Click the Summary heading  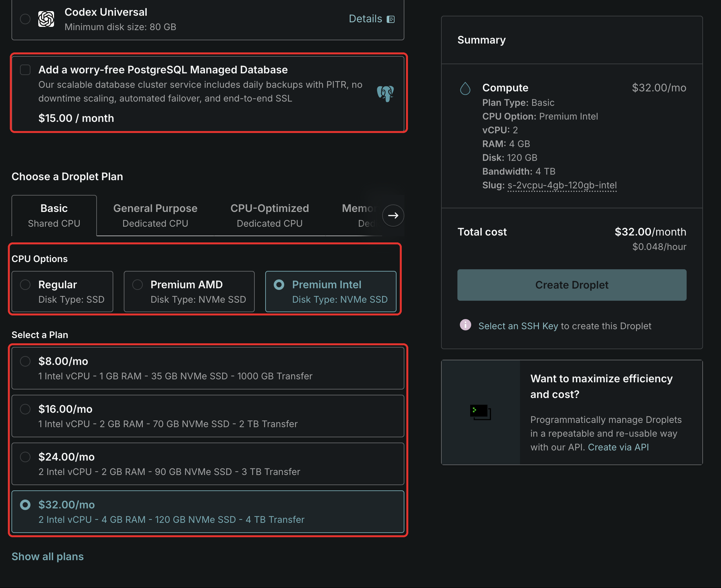pyautogui.click(x=481, y=40)
